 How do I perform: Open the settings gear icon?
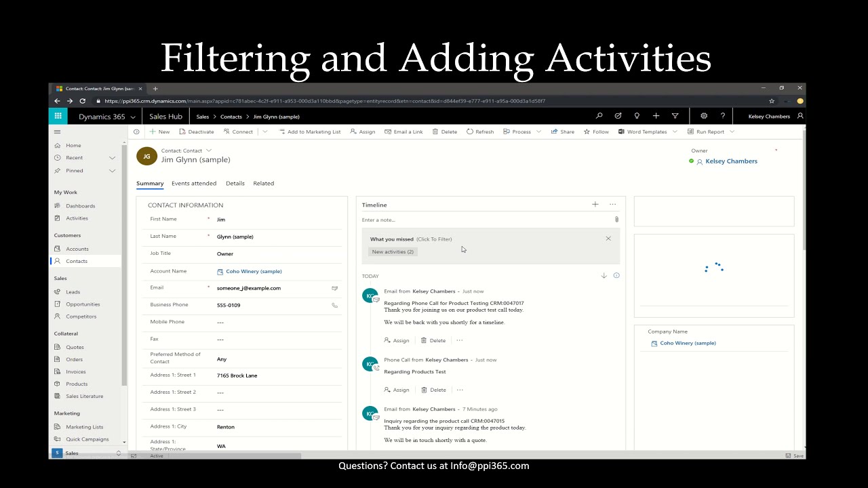point(704,116)
